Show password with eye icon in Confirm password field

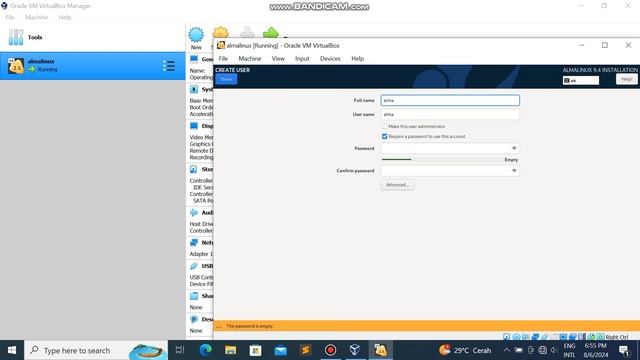514,171
